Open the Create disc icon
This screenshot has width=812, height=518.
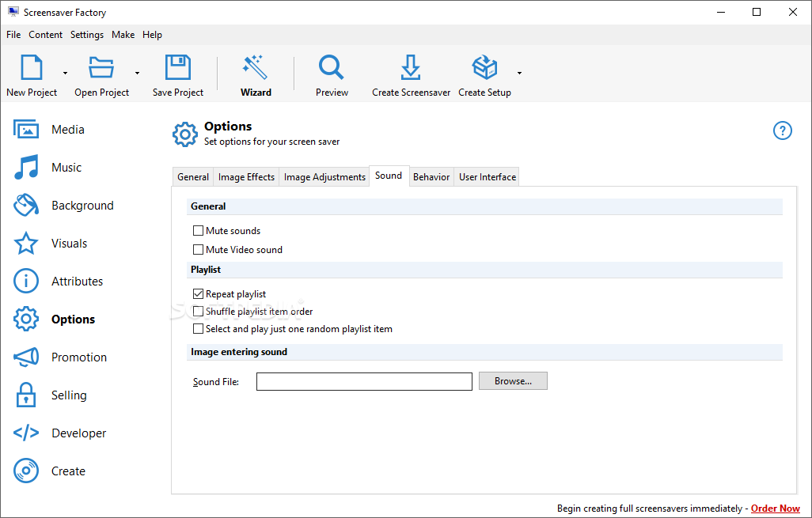(x=26, y=471)
